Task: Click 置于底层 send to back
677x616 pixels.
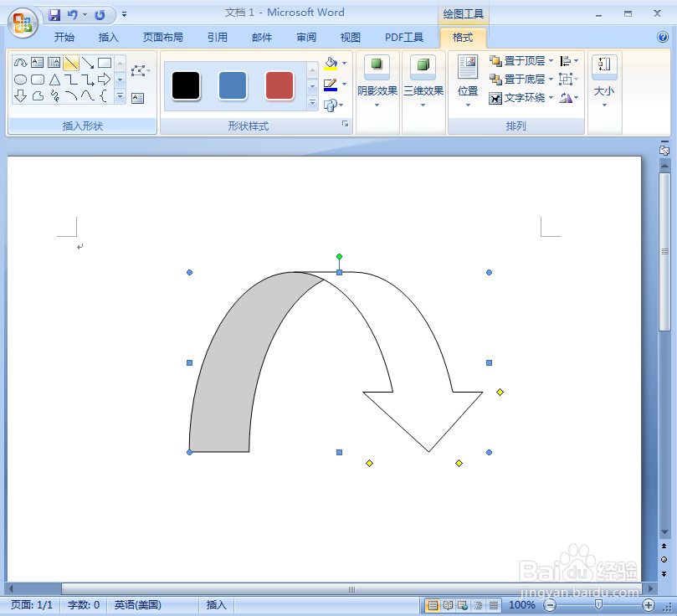Action: pos(521,80)
